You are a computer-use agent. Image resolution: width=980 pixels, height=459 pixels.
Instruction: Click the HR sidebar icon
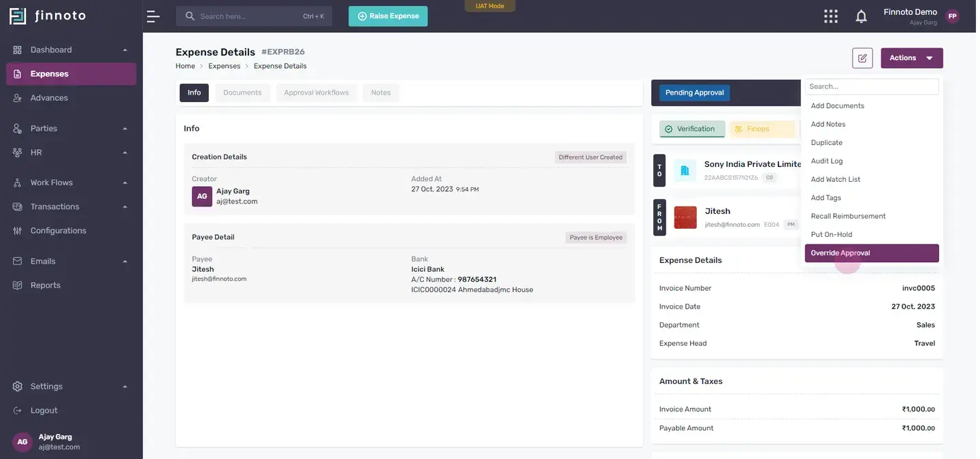(18, 153)
